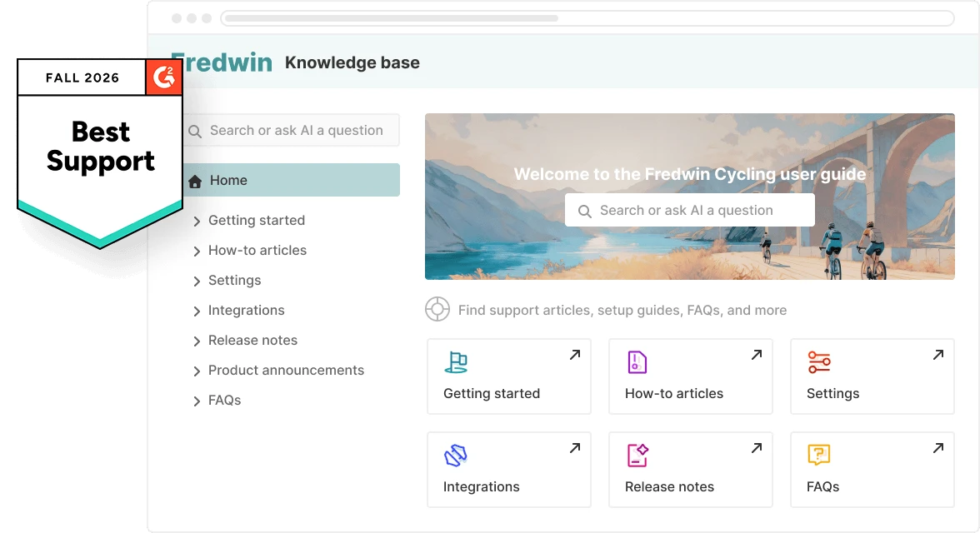
Task: Click the "Best Support" badge text
Action: coord(101,147)
